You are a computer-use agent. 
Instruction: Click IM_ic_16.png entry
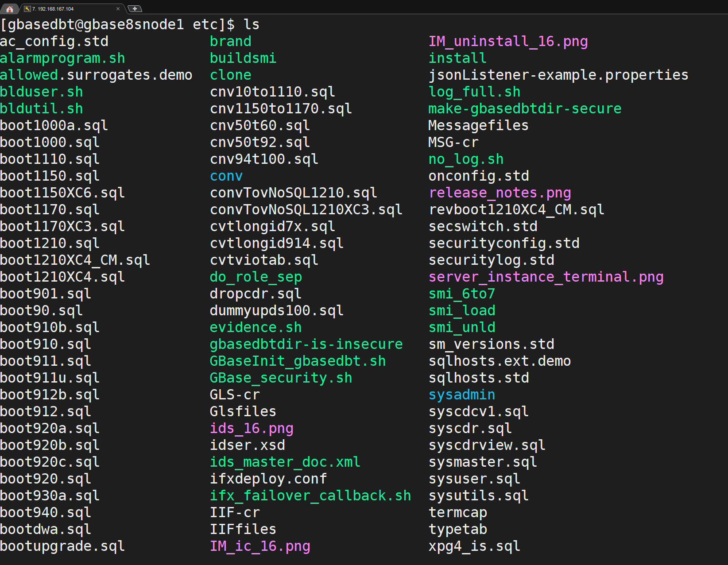tap(260, 546)
